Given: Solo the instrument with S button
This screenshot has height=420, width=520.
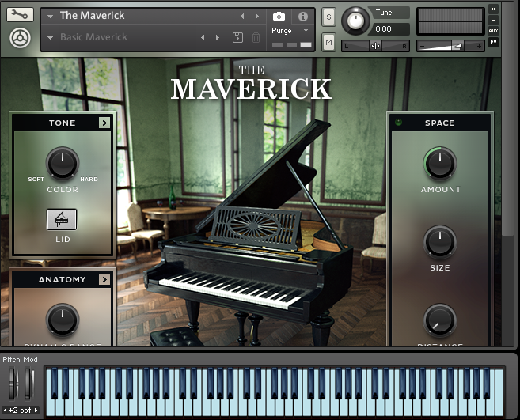Looking at the screenshot, I should tap(329, 17).
